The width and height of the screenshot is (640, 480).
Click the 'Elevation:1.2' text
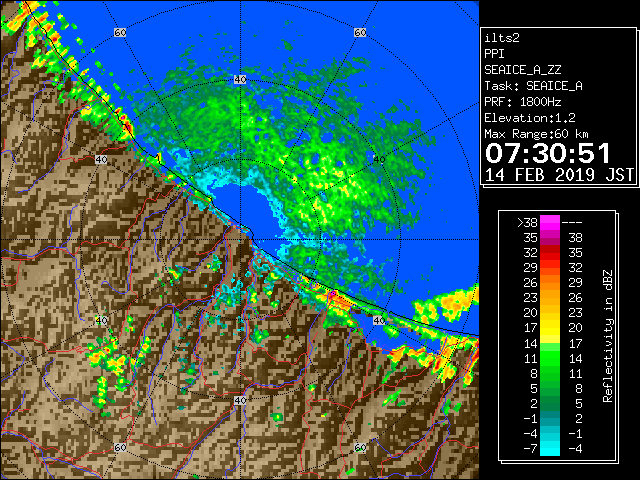coord(530,118)
